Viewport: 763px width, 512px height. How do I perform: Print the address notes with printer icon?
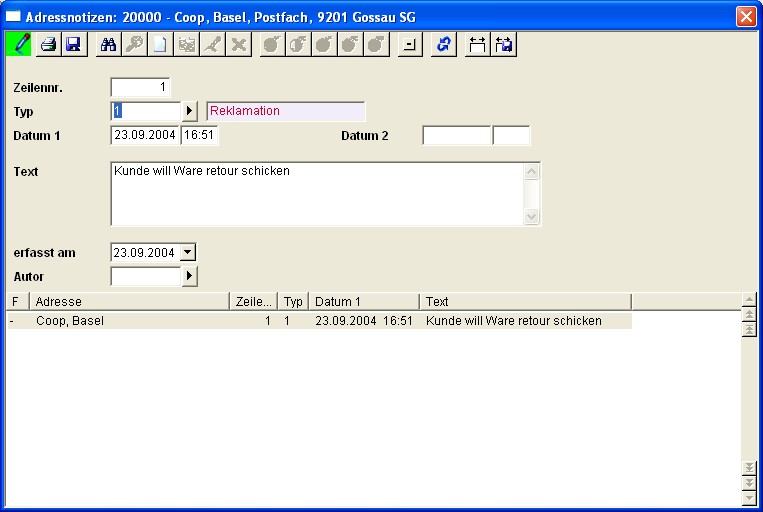point(49,44)
